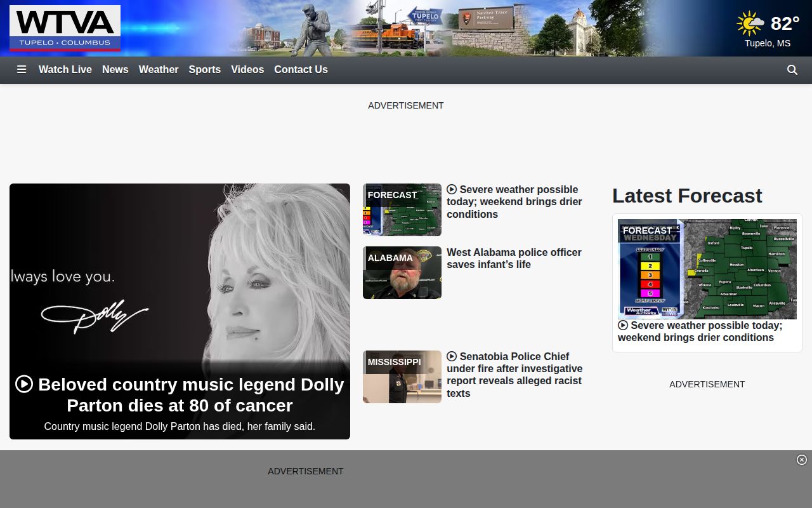Open the large Forecast Wednesday map image
This screenshot has height=508, width=812.
(x=707, y=269)
